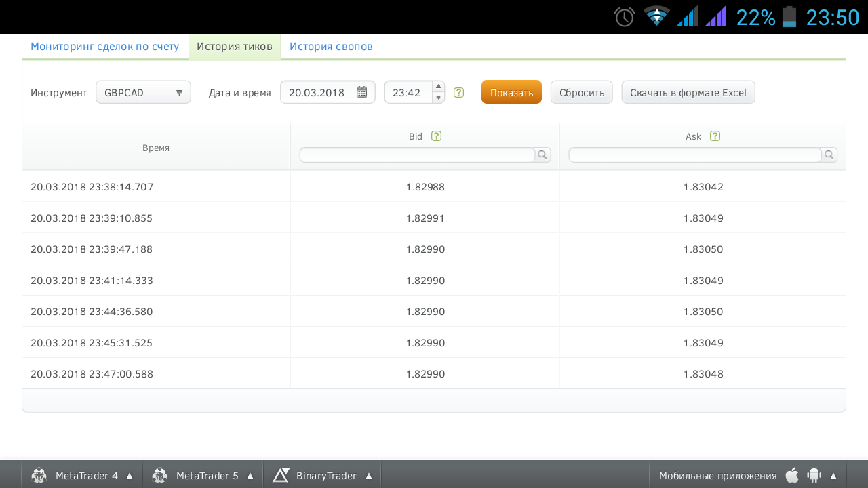The height and width of the screenshot is (488, 868).
Task: Click the Ask column help icon
Action: (x=715, y=136)
